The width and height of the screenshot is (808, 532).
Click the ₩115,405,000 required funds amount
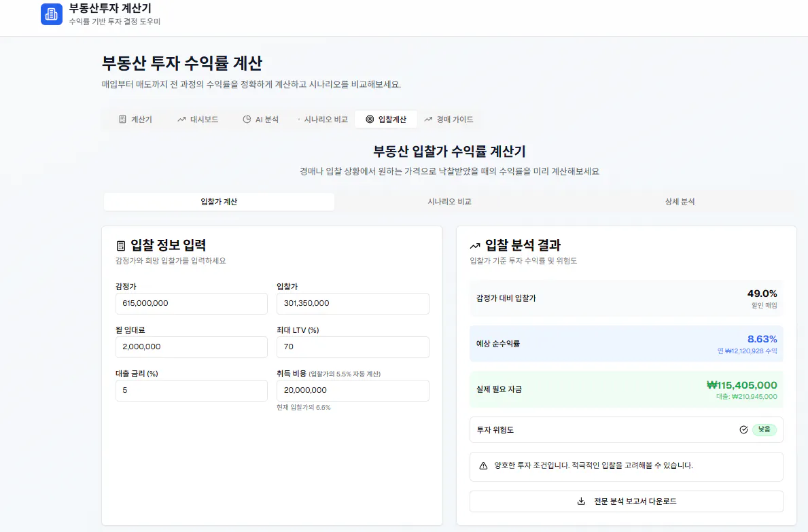coord(741,385)
